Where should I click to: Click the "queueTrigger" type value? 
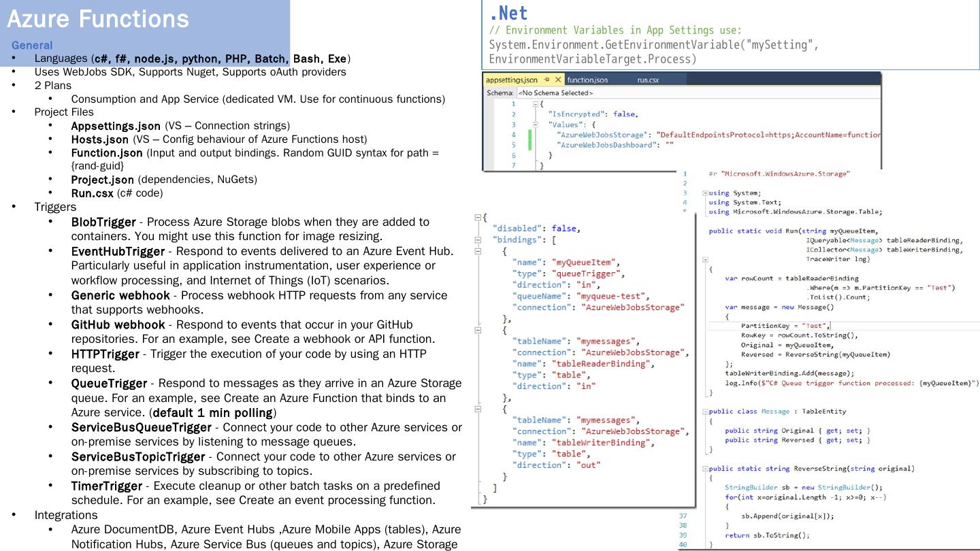coord(588,273)
